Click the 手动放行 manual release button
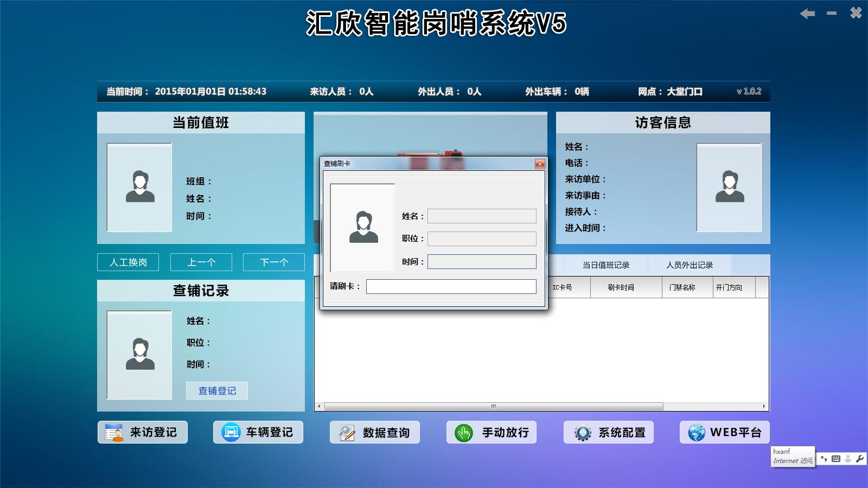The height and width of the screenshot is (488, 868). point(492,432)
